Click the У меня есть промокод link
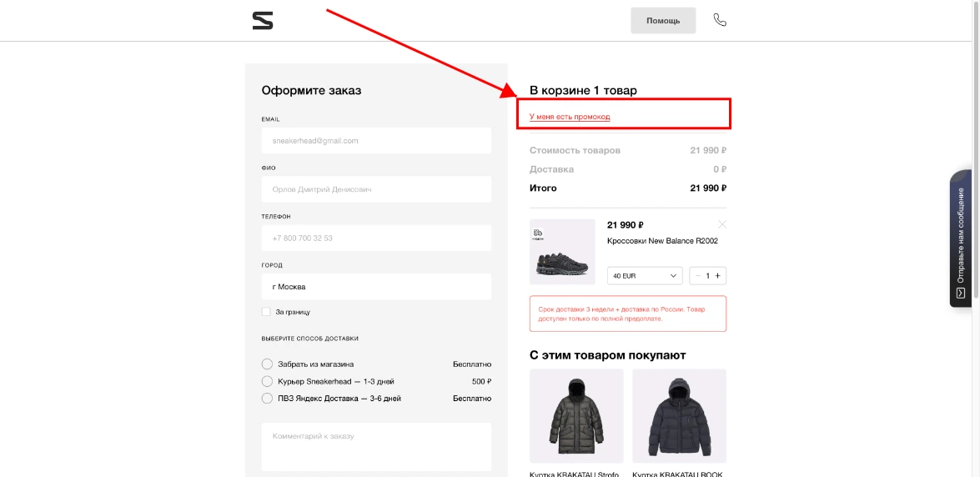Screen dimensions: 980x477 [x=570, y=116]
